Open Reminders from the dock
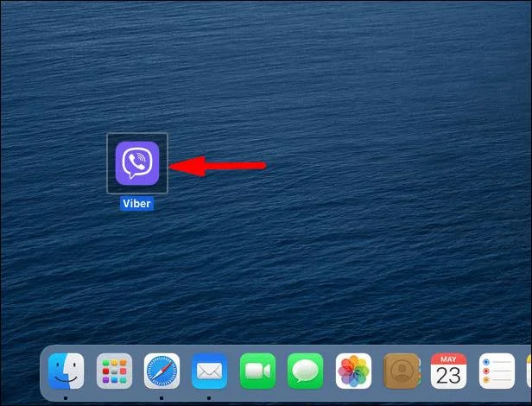 tap(497, 371)
